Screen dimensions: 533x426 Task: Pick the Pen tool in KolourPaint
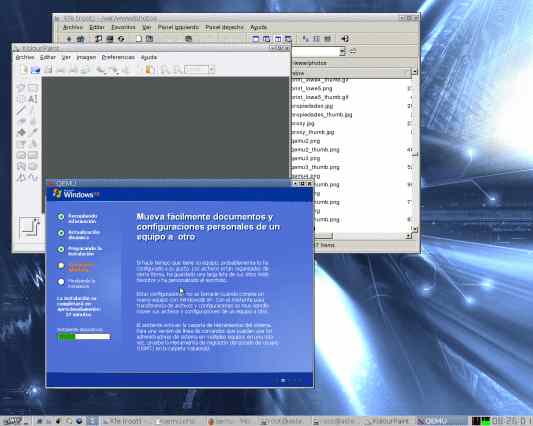33,110
